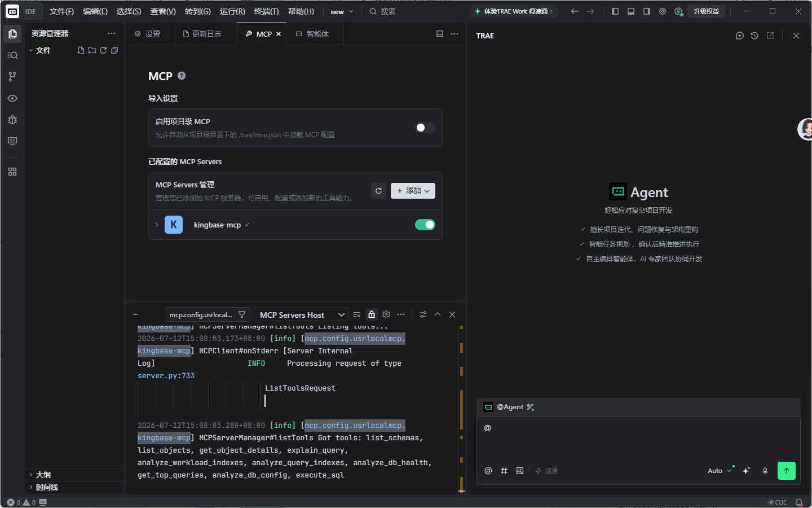Screen dimensions: 812x508
Task: Maximize the output panel with the up chevron
Action: pyautogui.click(x=438, y=315)
